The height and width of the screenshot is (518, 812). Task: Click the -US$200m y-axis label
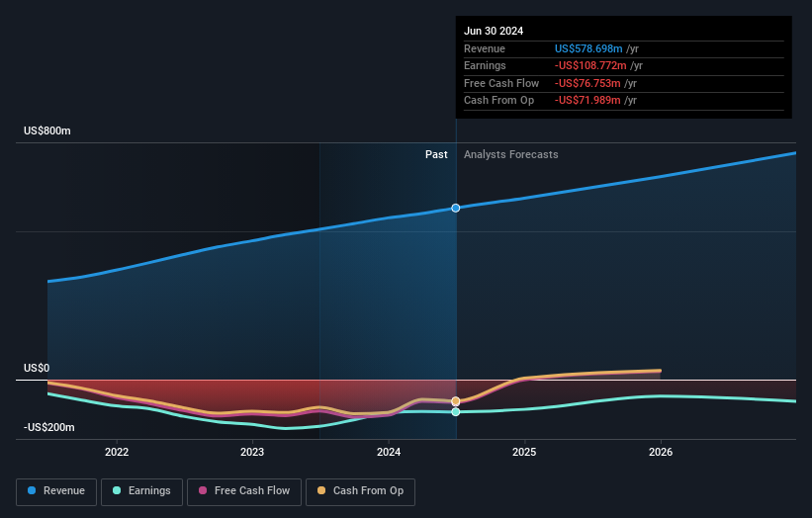(x=49, y=427)
